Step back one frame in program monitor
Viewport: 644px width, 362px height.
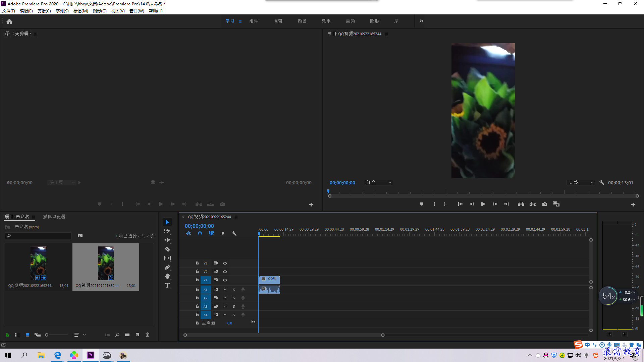coord(472,204)
